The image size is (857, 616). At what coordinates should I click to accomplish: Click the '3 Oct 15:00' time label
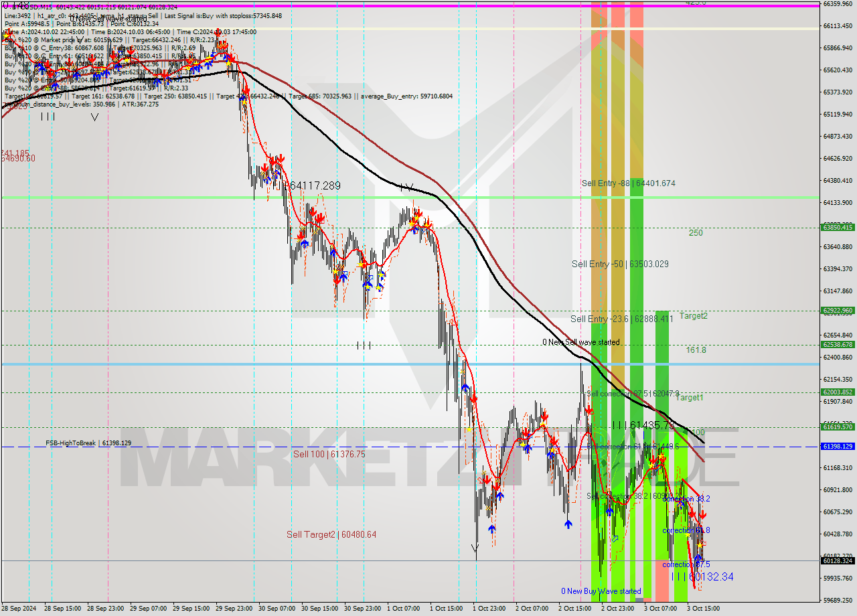[x=703, y=609]
